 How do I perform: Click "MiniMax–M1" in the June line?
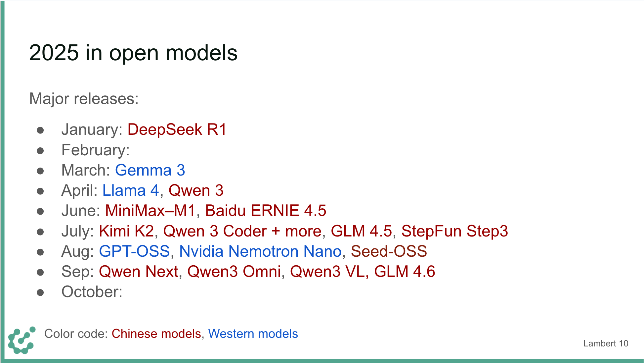pos(150,211)
